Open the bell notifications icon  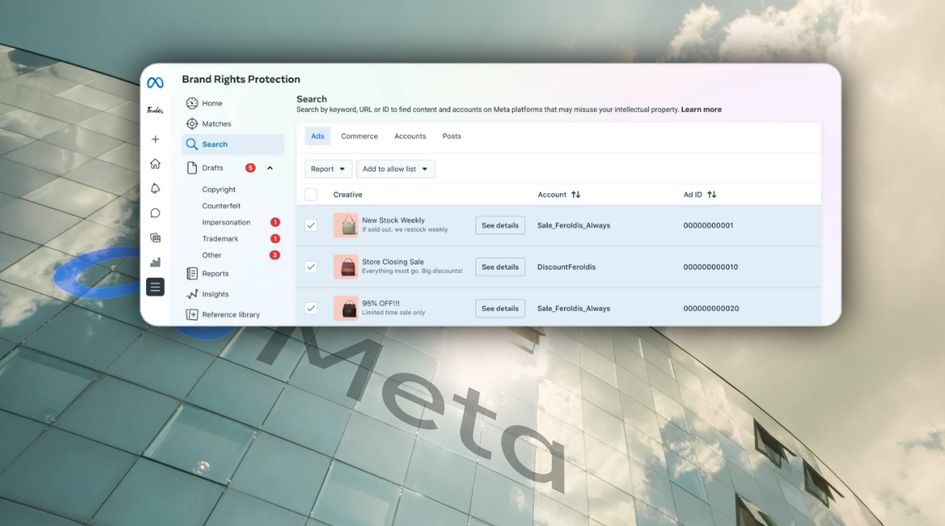click(x=155, y=189)
